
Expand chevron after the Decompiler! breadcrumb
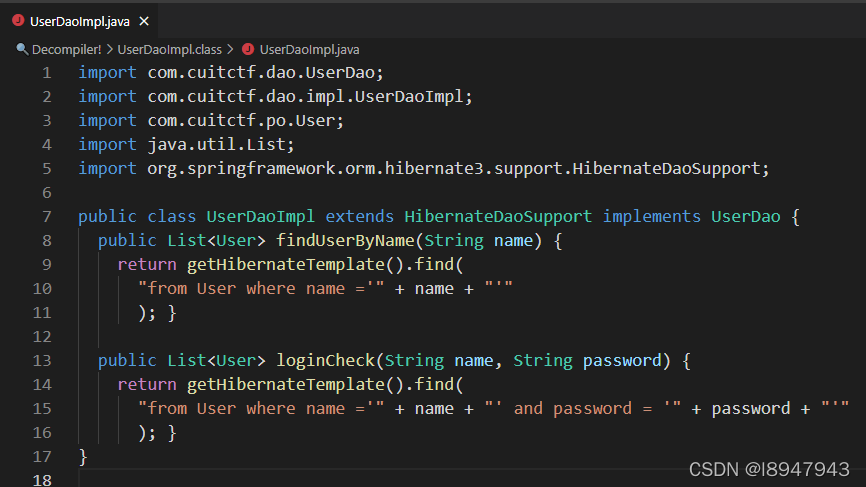109,49
